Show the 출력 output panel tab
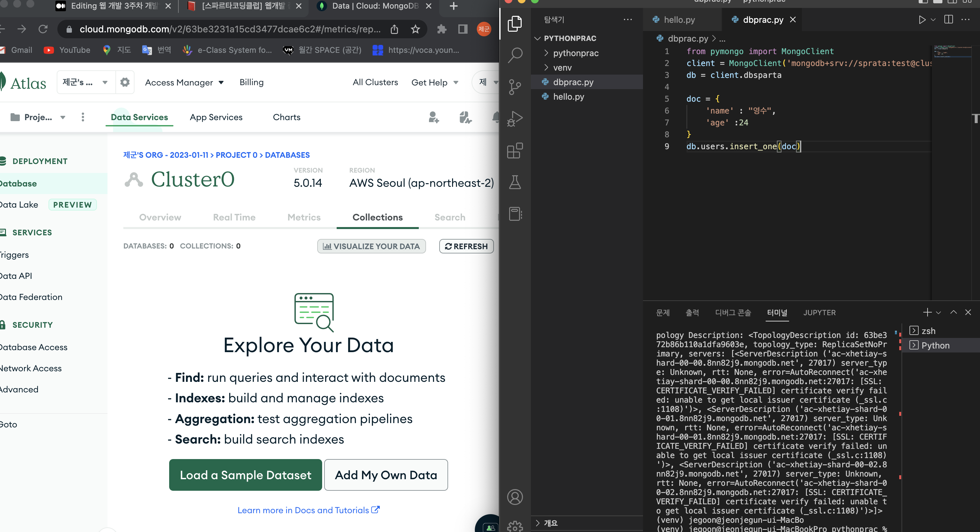This screenshot has width=980, height=532. (692, 313)
